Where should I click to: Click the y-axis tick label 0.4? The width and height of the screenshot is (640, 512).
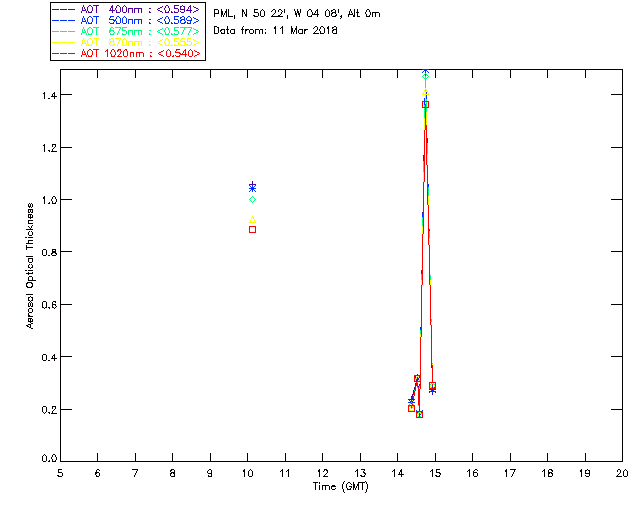(x=49, y=357)
